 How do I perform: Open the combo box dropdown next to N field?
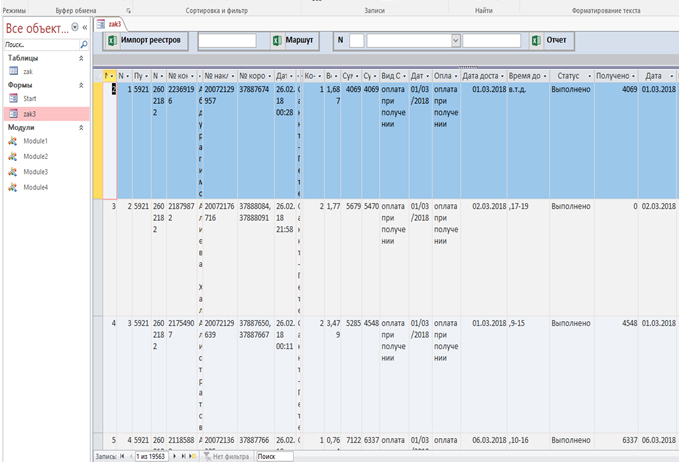click(x=455, y=41)
